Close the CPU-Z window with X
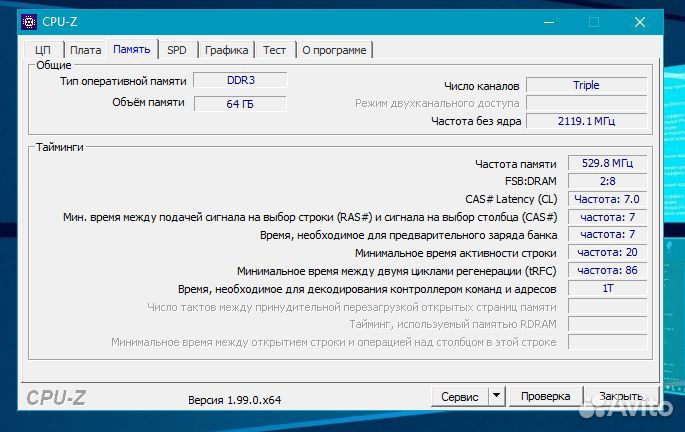Screen dimensions: 685x432 click(640, 22)
